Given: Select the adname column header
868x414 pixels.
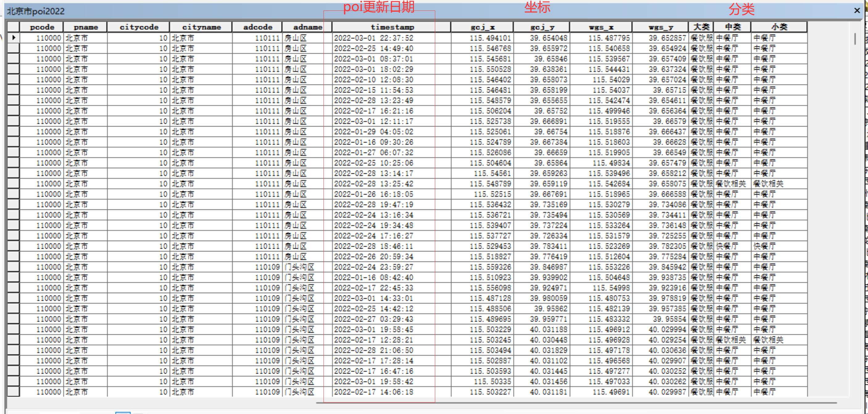Looking at the screenshot, I should (x=307, y=27).
